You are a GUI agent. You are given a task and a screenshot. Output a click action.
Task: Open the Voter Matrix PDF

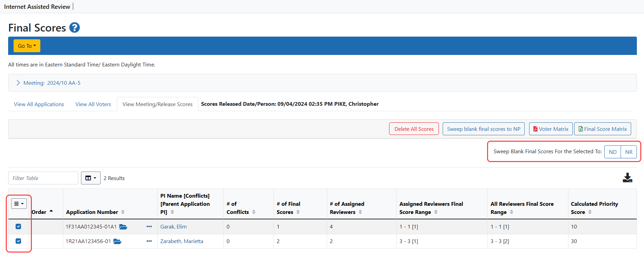click(551, 129)
